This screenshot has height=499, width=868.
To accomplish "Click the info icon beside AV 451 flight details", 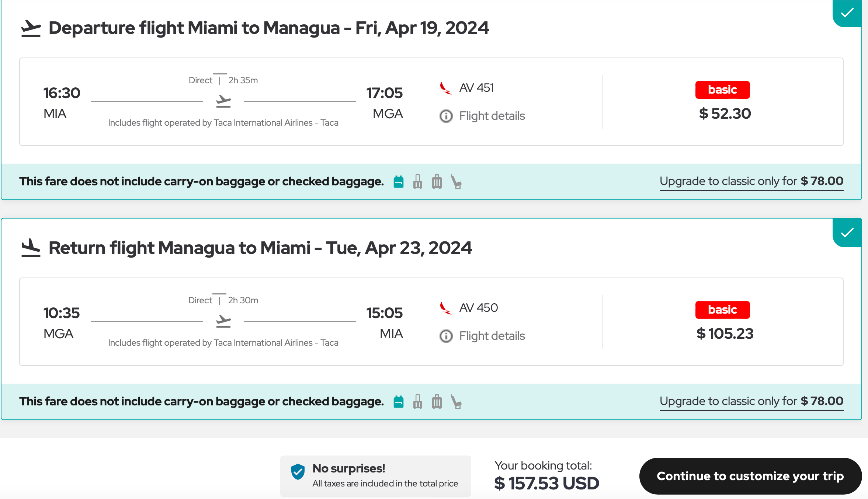I will [x=446, y=116].
